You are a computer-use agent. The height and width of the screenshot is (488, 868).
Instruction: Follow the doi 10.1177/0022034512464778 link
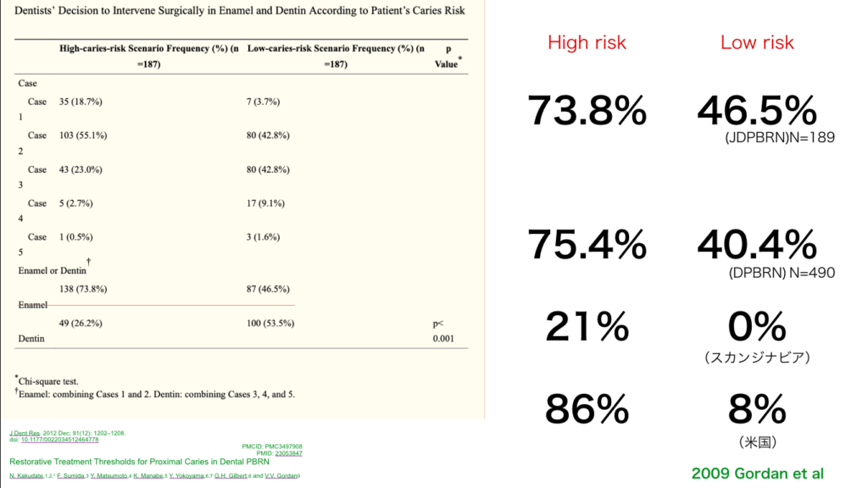tap(60, 440)
